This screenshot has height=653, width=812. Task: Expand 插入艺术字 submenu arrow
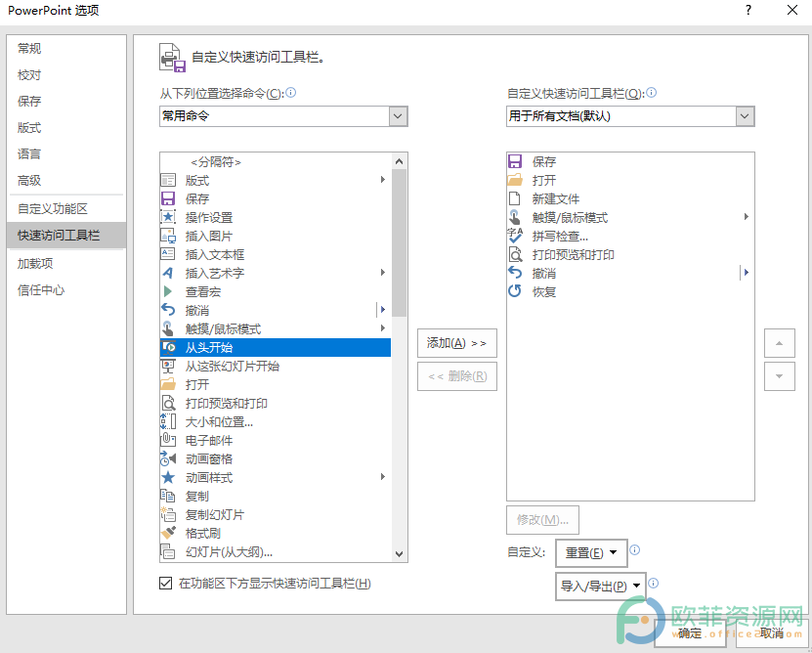point(383,273)
